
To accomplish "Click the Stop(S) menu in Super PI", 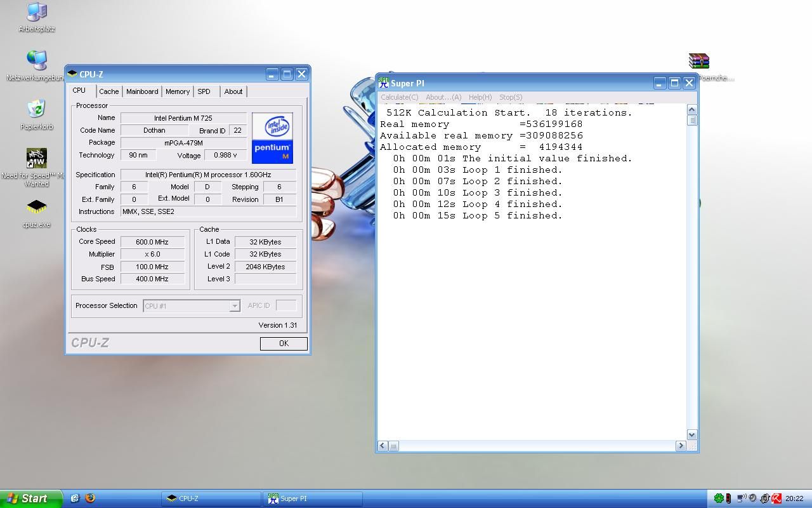I will pos(511,97).
